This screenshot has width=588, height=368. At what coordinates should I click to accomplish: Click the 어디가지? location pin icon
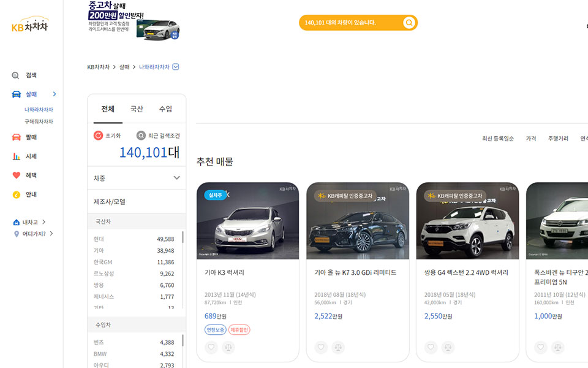17,234
